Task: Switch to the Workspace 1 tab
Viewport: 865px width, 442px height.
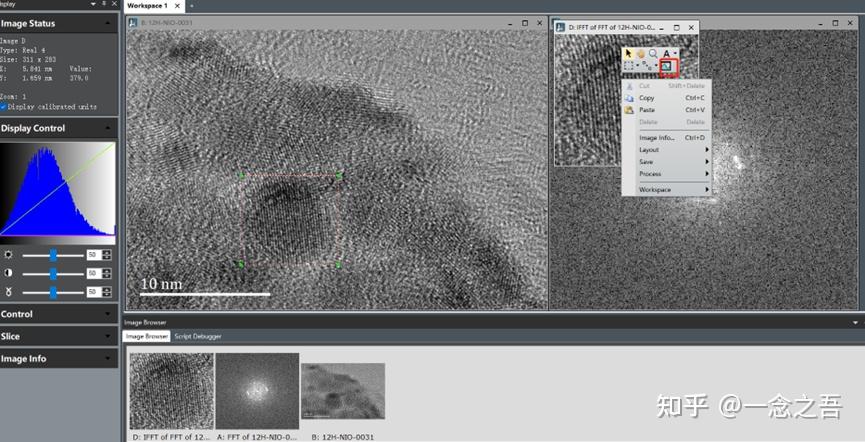Action: [x=147, y=6]
